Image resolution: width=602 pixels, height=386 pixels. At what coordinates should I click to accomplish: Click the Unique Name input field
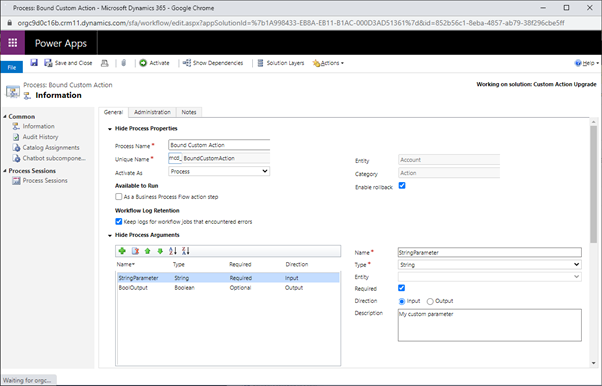[226, 158]
